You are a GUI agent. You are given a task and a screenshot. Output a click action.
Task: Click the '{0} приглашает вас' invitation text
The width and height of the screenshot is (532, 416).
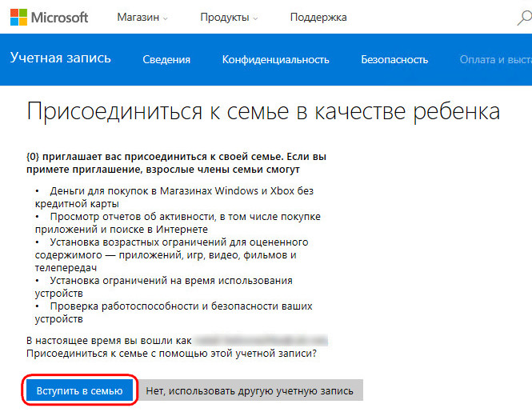[x=177, y=163]
